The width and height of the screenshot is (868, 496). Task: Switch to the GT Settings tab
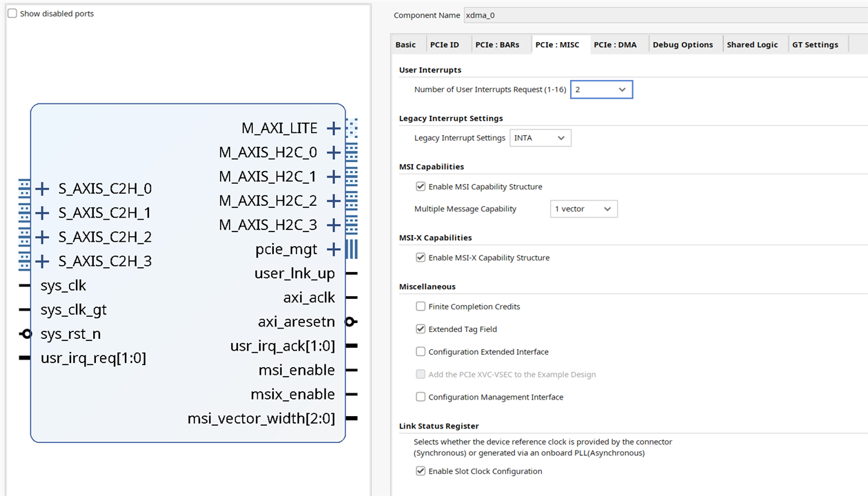click(816, 45)
